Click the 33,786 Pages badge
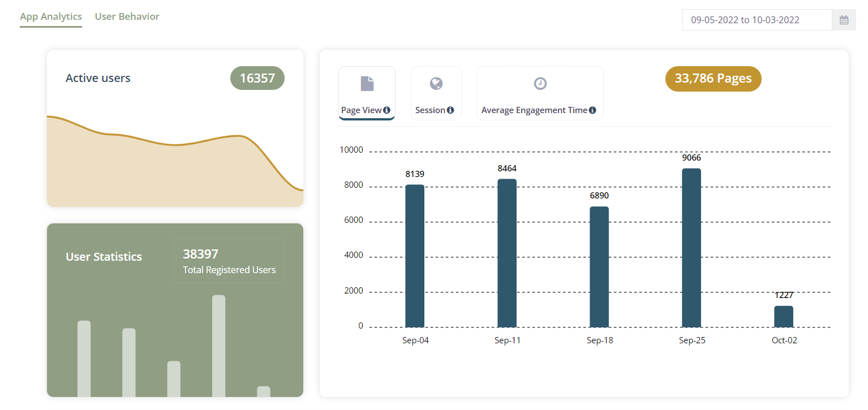This screenshot has width=868, height=410. click(x=714, y=79)
